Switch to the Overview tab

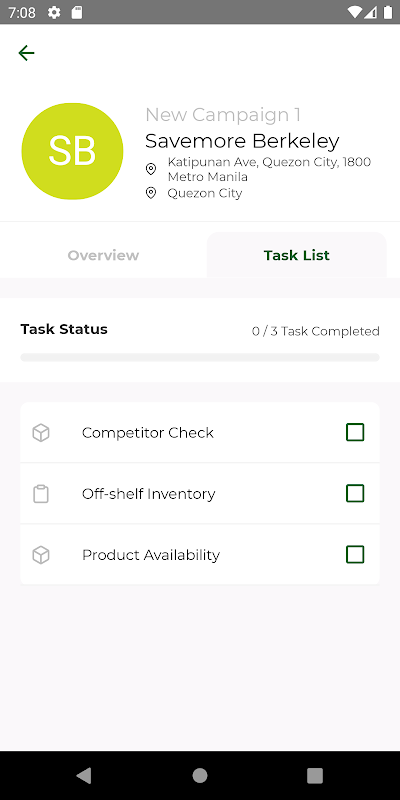pyautogui.click(x=103, y=255)
